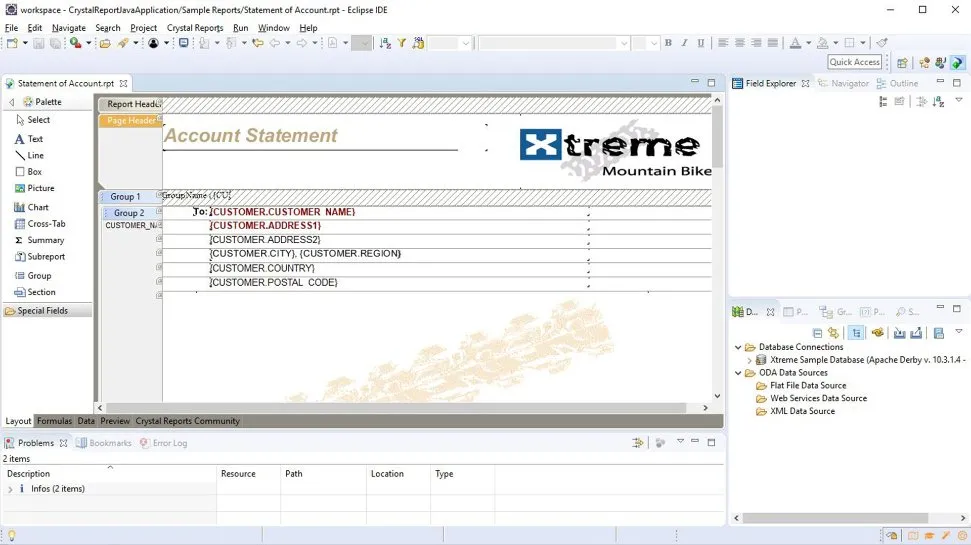
Task: Align text left in toolbar
Action: (x=723, y=43)
